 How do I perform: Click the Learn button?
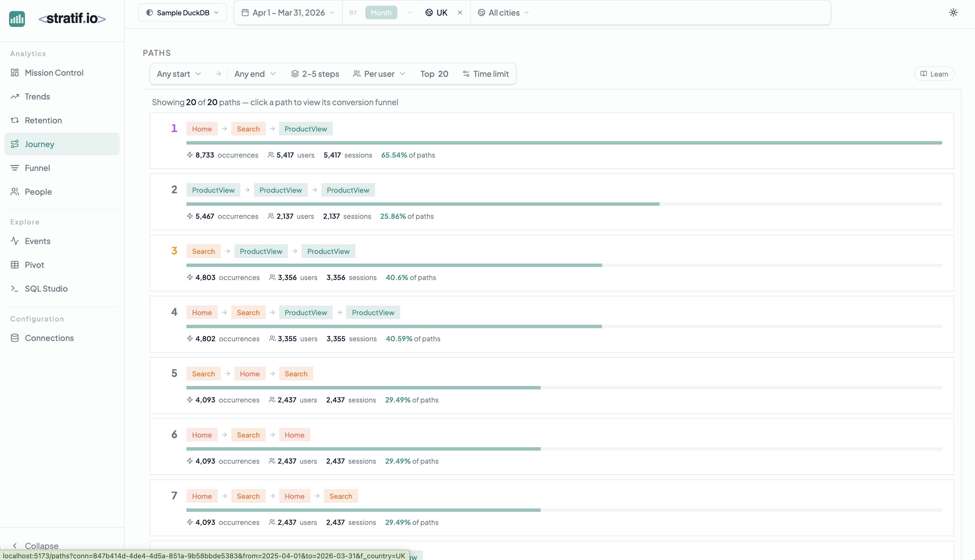click(934, 74)
